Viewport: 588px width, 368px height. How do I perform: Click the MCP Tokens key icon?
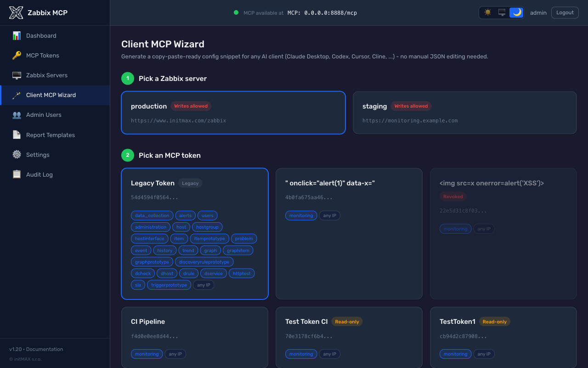pos(17,55)
